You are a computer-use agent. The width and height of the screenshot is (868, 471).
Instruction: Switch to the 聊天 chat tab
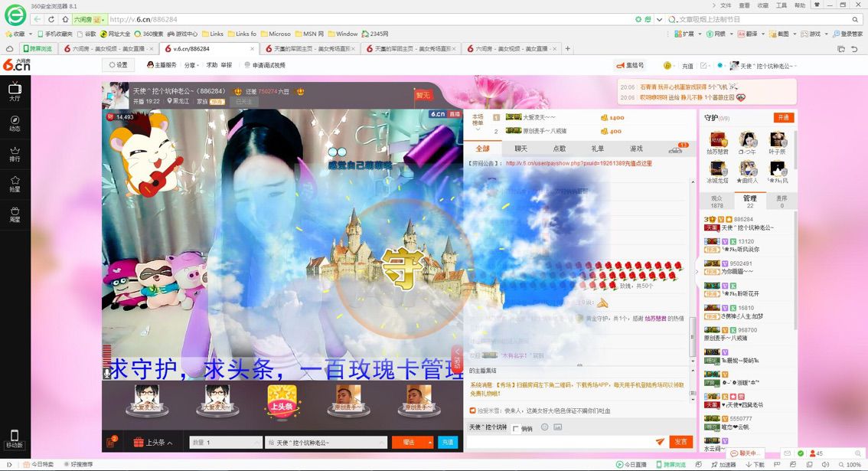coord(521,149)
